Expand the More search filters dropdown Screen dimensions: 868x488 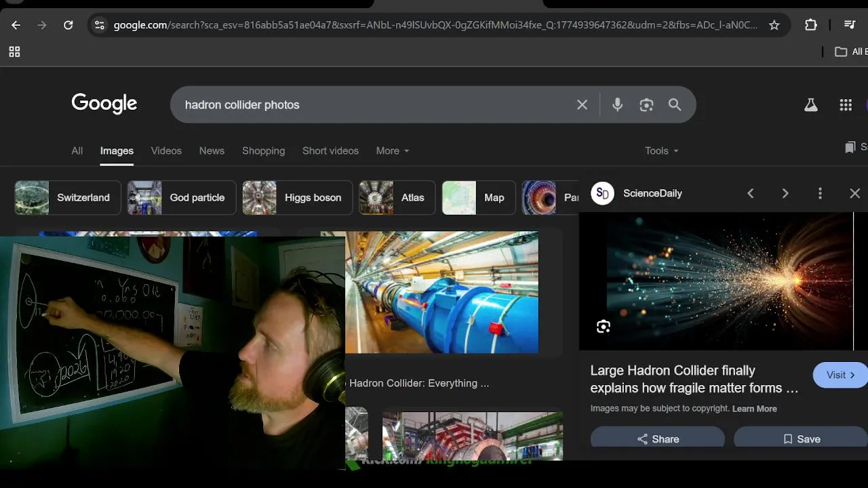(x=393, y=150)
